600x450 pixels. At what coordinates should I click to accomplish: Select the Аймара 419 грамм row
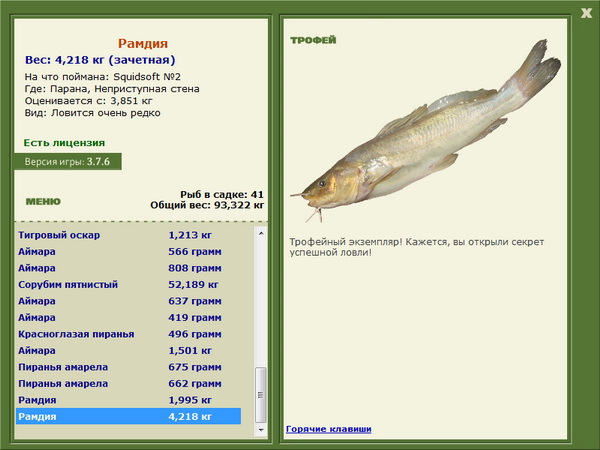pyautogui.click(x=129, y=317)
